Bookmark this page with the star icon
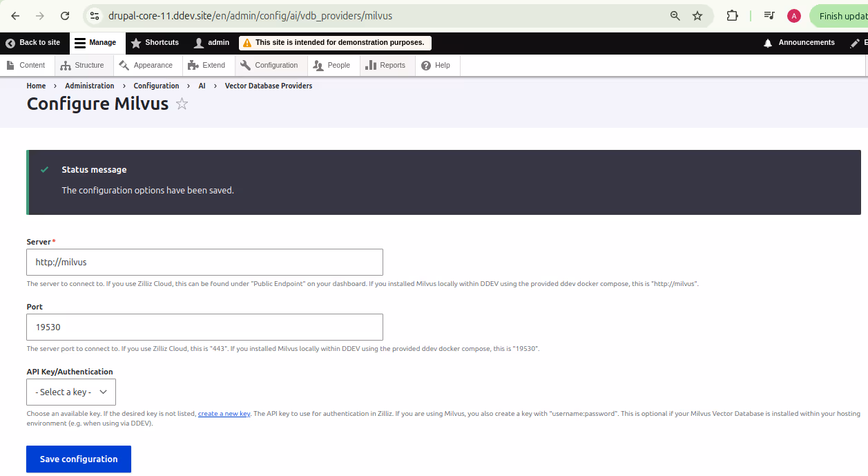This screenshot has width=868, height=476. 697,16
